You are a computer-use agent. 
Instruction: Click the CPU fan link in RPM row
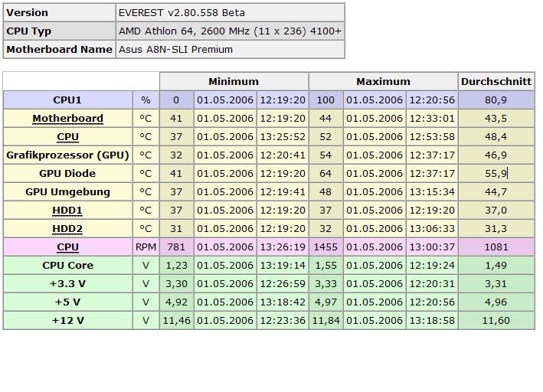[68, 247]
